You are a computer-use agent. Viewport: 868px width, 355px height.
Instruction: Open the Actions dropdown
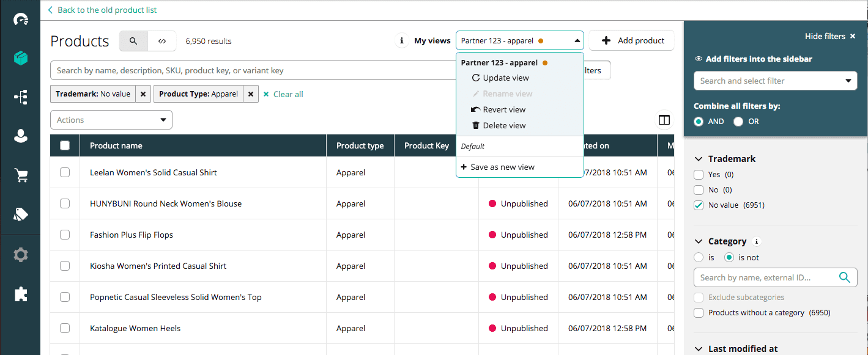(x=111, y=120)
